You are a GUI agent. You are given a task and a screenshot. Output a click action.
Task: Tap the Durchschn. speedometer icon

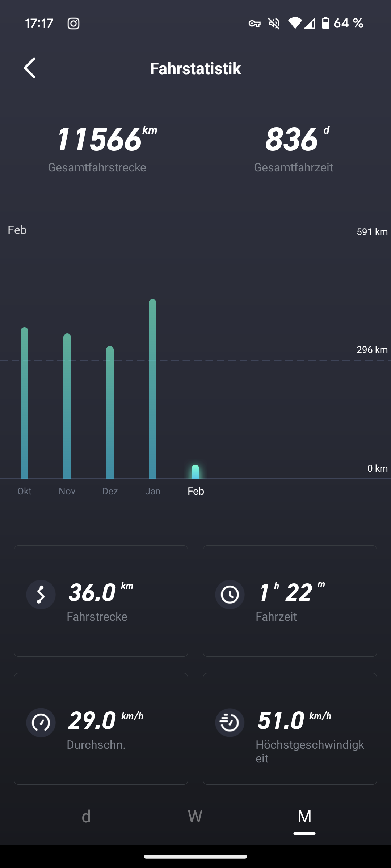pyautogui.click(x=41, y=723)
